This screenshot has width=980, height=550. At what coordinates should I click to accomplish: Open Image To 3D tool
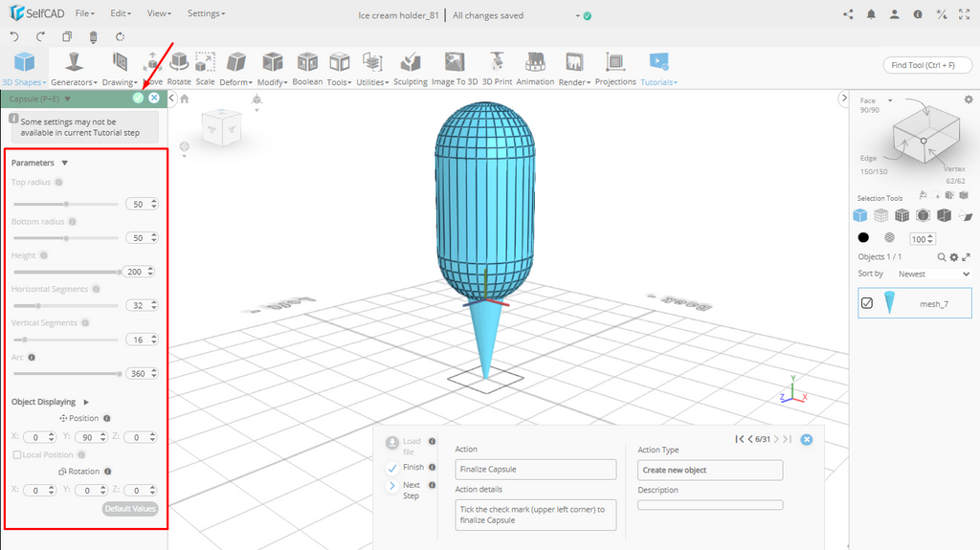tap(455, 69)
